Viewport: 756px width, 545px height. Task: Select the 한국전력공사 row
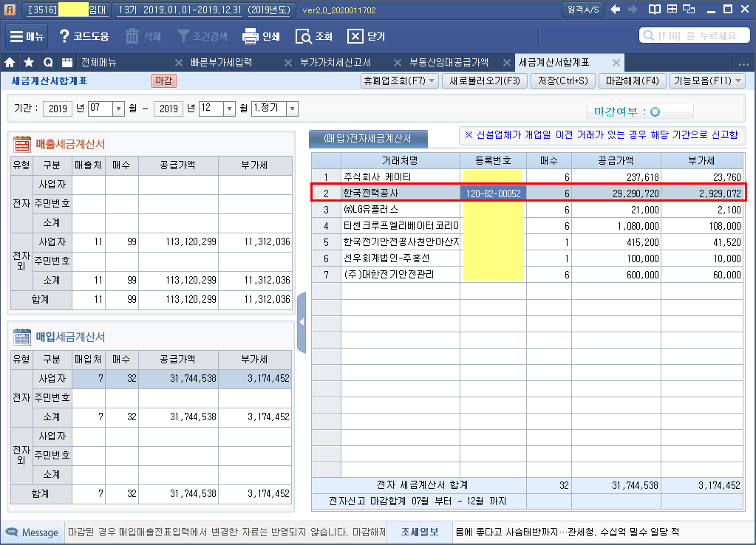click(528, 193)
